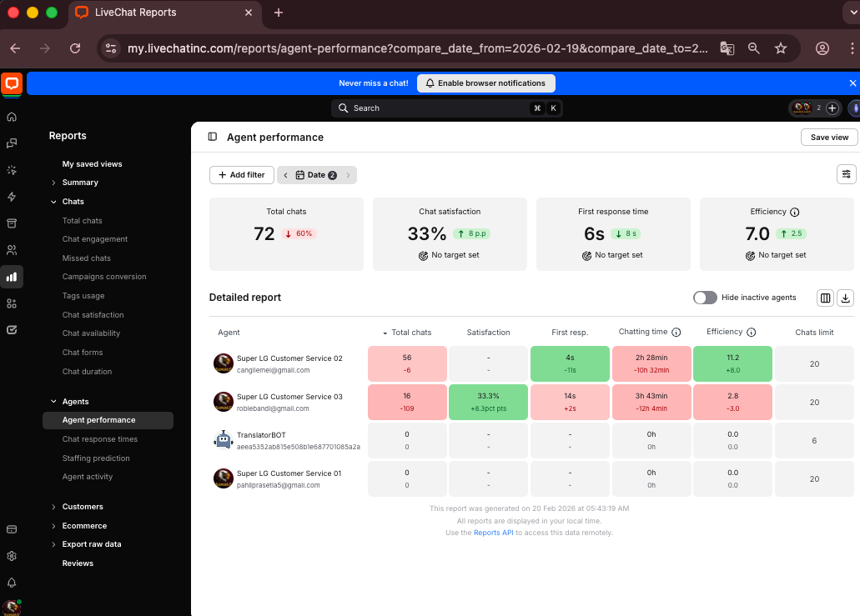The width and height of the screenshot is (860, 616).
Task: Open Settings gear icon in left sidebar
Action: point(12,556)
